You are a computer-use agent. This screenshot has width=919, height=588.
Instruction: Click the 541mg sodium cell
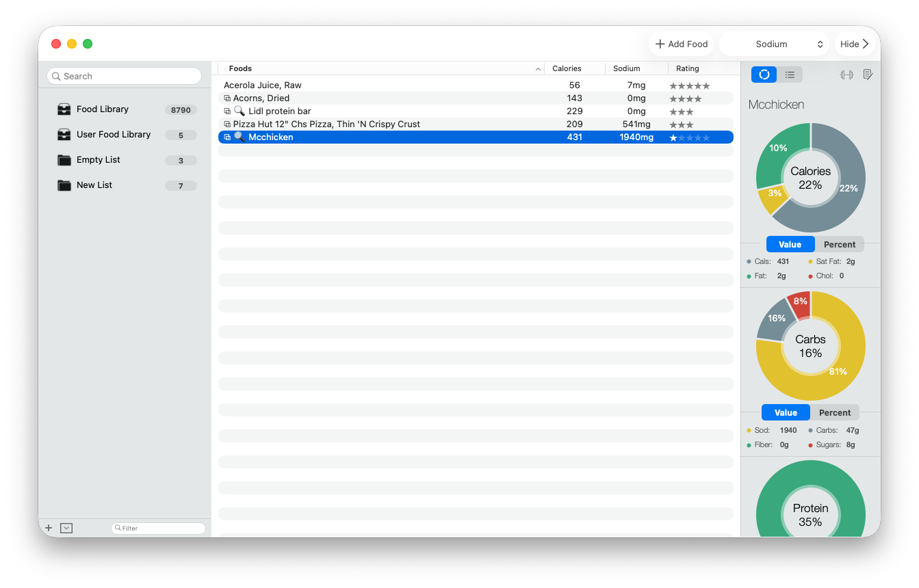[x=636, y=124]
